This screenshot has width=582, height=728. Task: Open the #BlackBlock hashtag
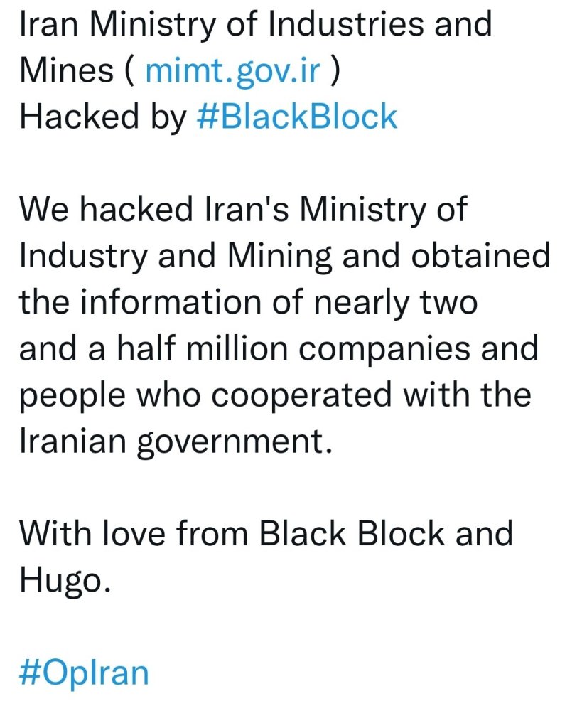296,116
